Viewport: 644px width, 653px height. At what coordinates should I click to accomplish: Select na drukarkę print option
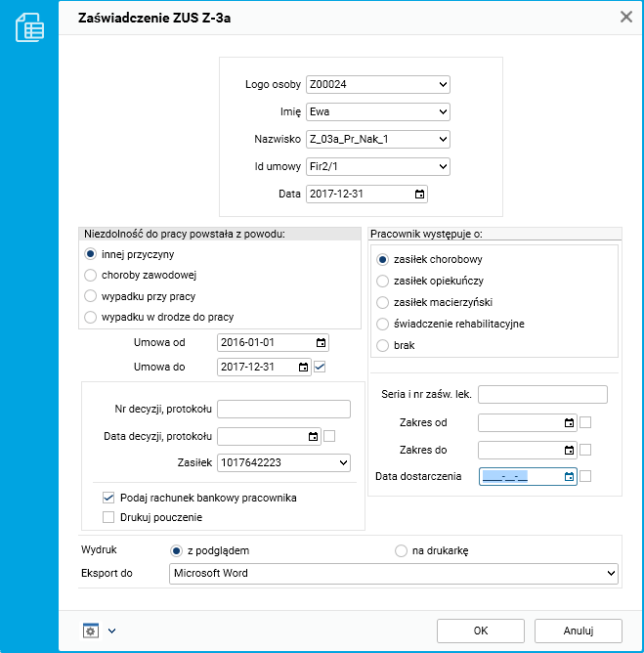pos(401,551)
